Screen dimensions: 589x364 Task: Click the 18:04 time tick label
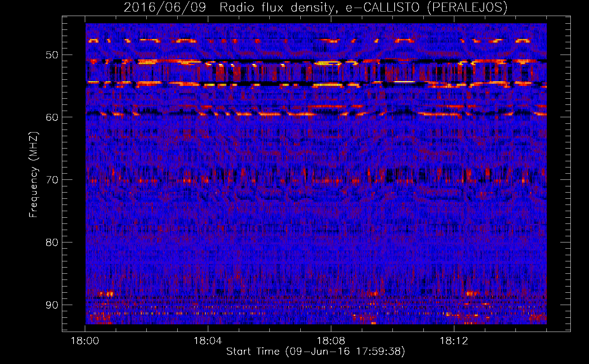pos(208,341)
